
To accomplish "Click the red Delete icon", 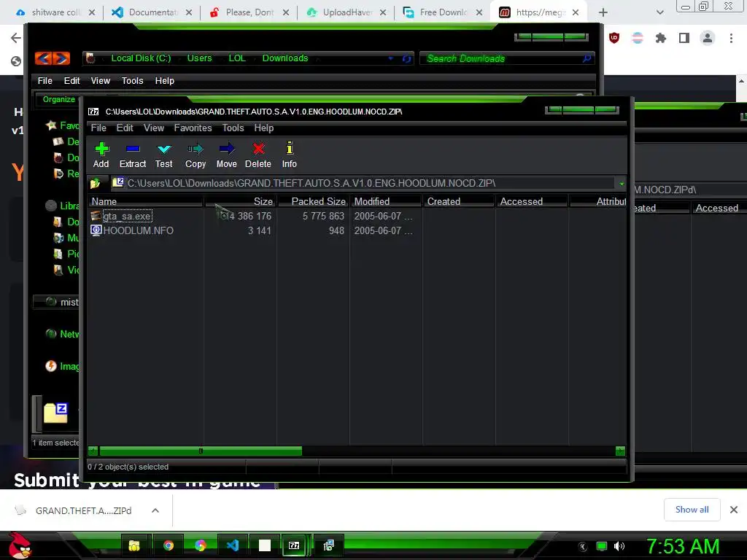I will (x=258, y=149).
